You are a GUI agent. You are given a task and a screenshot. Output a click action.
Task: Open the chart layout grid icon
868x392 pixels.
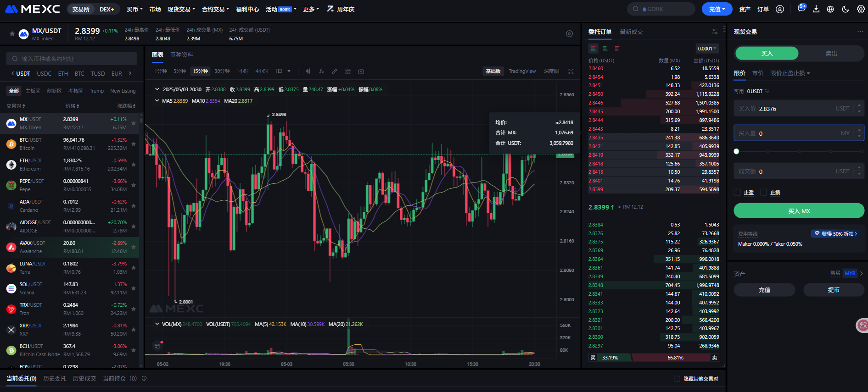pos(348,71)
